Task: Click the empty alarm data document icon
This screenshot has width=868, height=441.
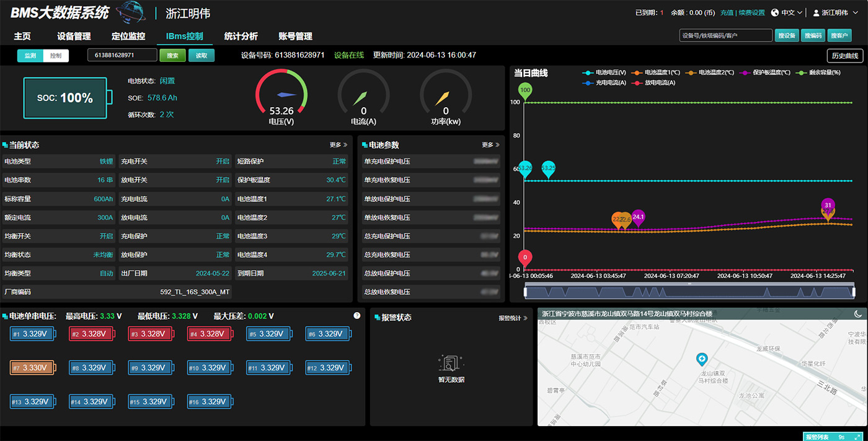Action: click(451, 363)
